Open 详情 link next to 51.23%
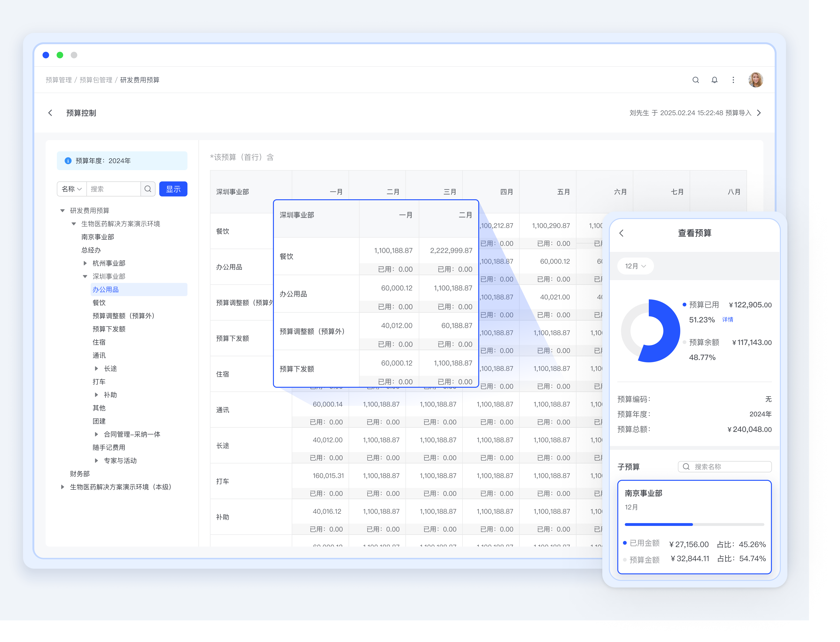The width and height of the screenshot is (840, 642). tap(727, 319)
